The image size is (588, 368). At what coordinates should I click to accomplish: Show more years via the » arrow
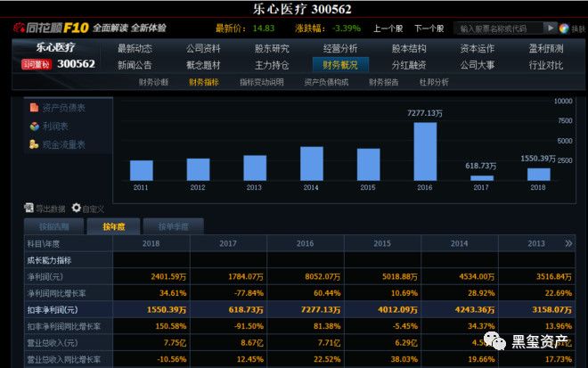[568, 243]
